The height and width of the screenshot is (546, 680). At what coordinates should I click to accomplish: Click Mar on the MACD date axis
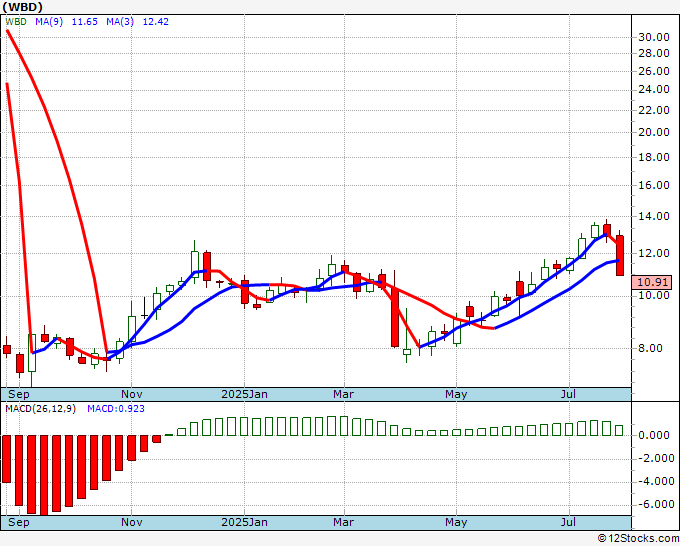(x=343, y=522)
